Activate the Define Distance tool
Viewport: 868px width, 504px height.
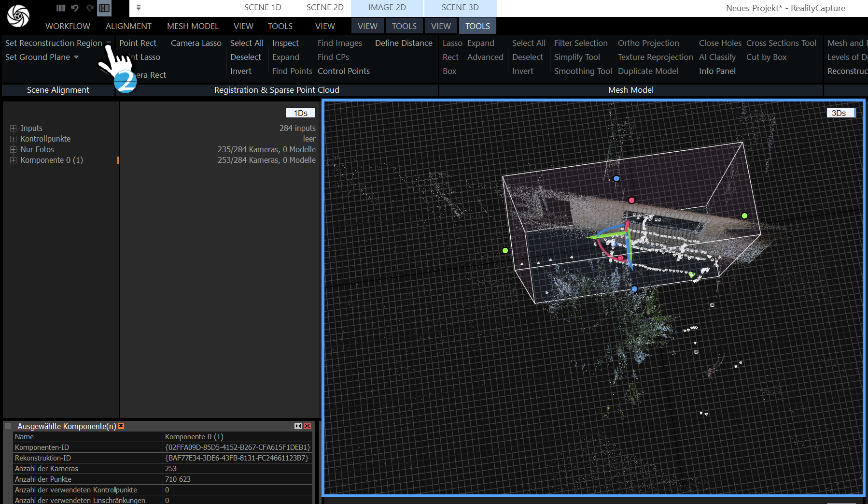404,43
